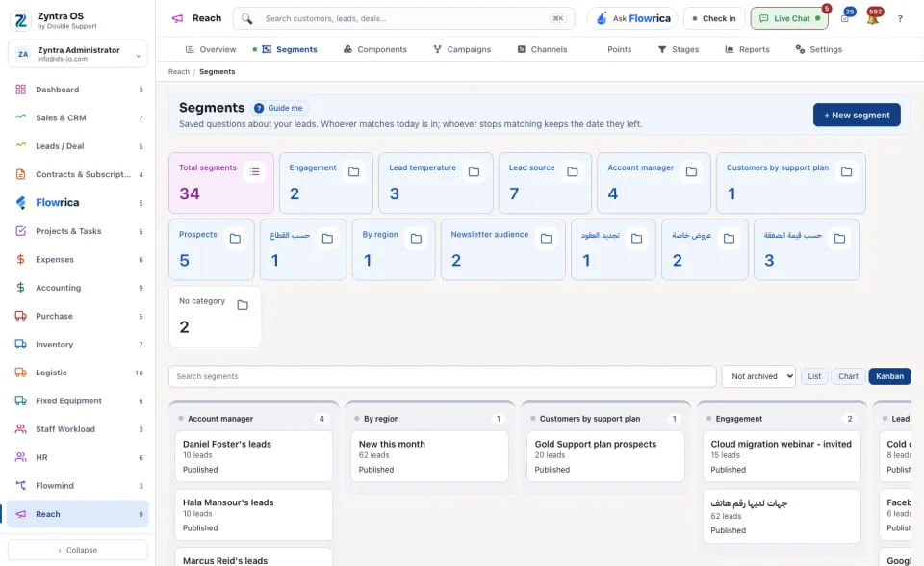
Task: Switch to List view
Action: click(814, 376)
